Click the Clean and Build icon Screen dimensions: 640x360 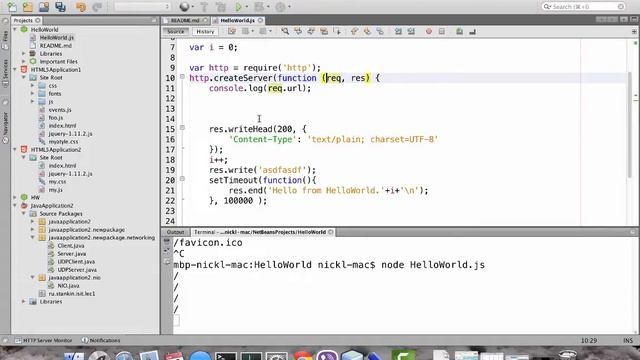click(x=220, y=7)
